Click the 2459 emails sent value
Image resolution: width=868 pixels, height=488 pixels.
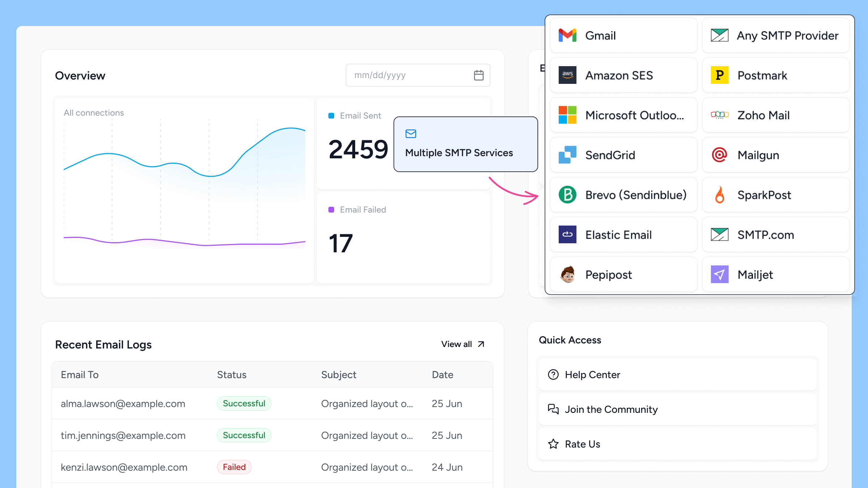358,149
